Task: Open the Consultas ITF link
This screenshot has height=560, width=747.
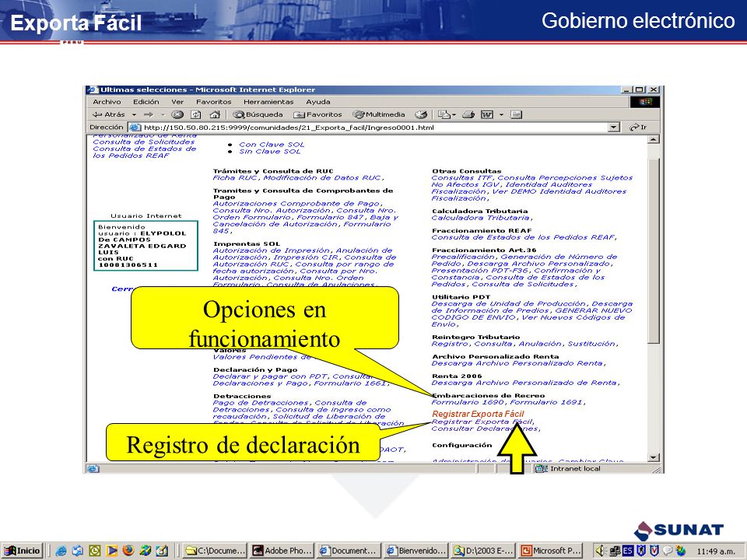Action: point(461,178)
